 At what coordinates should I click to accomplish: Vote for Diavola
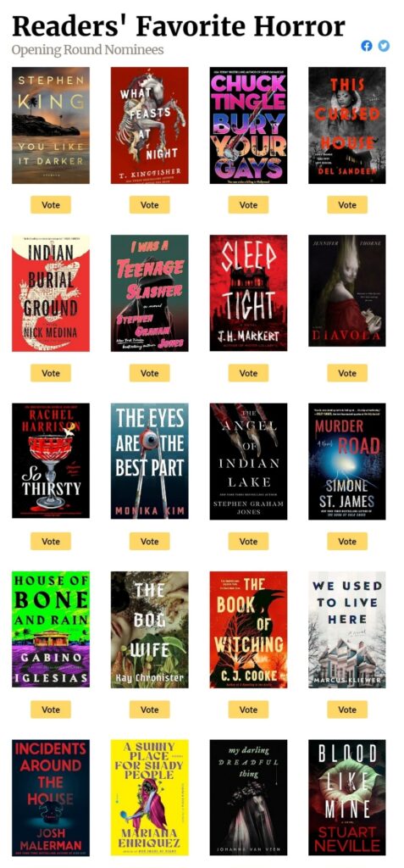coord(347,373)
